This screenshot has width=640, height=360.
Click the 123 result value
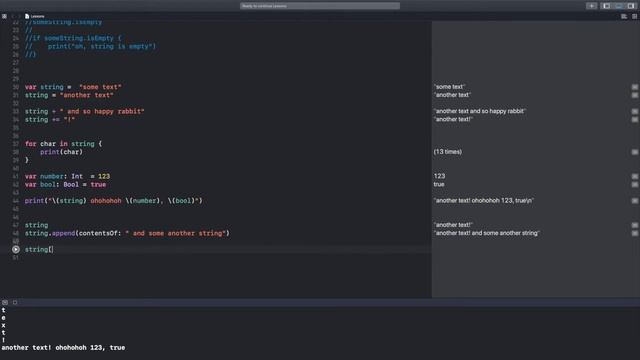pyautogui.click(x=440, y=176)
